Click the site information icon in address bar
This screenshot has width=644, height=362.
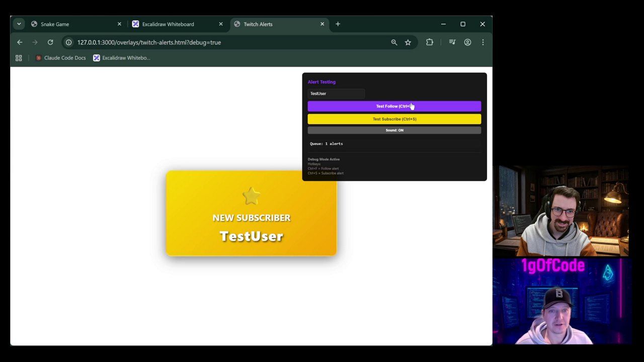coord(69,42)
